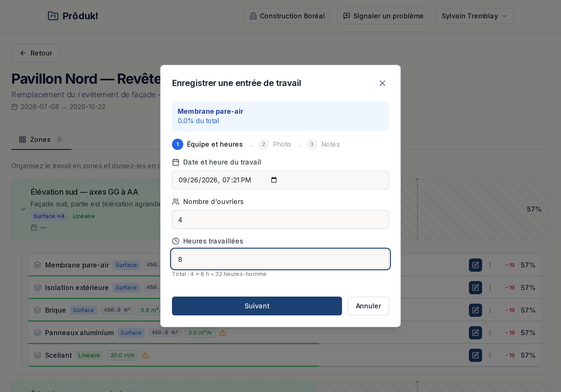Focus the Heures travaillées input
Viewport: 561px width, 392px height.
[x=280, y=259]
